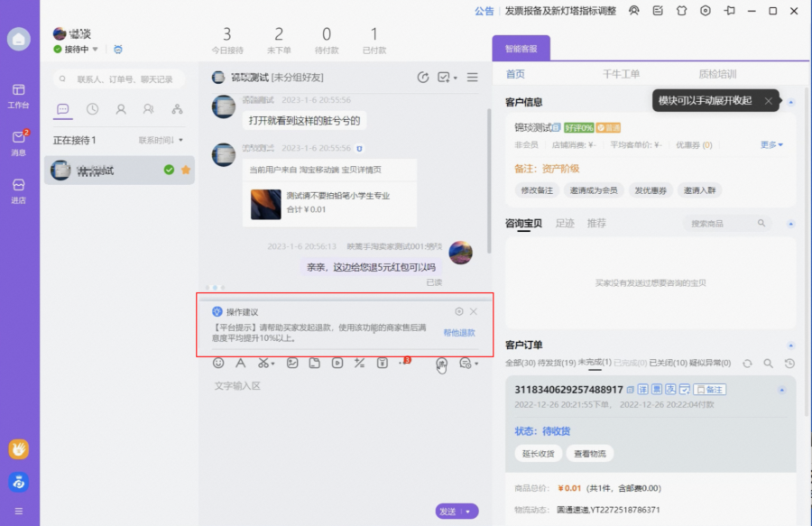
Task: Open operation suggestion settings icon
Action: [459, 311]
